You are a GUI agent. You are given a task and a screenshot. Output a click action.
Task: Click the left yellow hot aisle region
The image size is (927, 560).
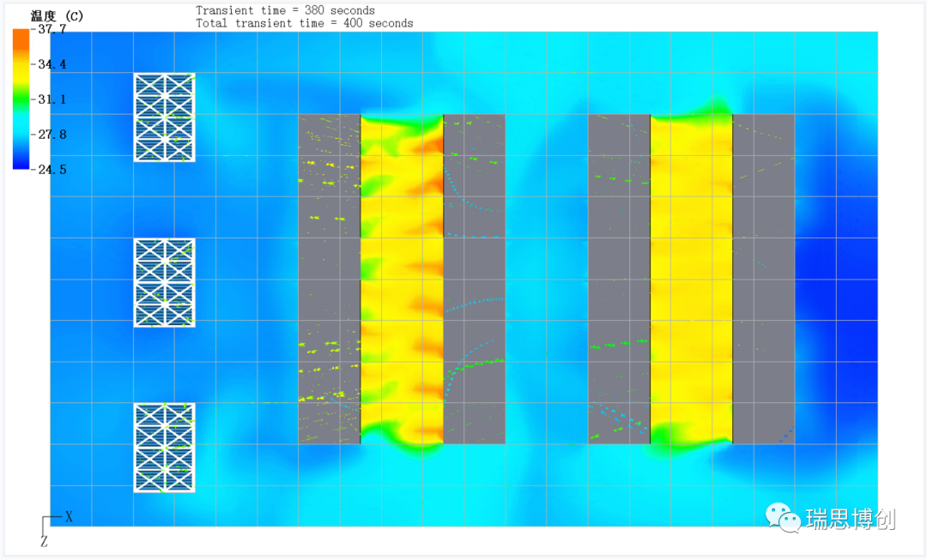coord(401,279)
